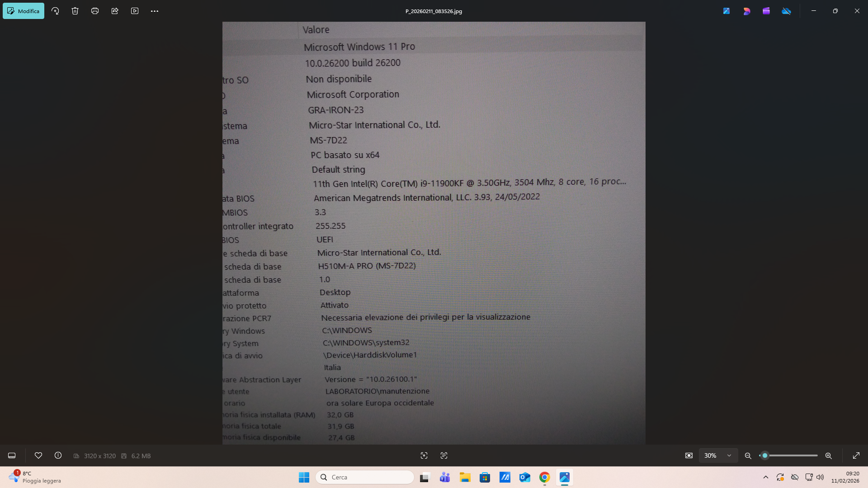Click the Photos app icon in taskbar
This screenshot has height=488, width=868.
click(565, 477)
